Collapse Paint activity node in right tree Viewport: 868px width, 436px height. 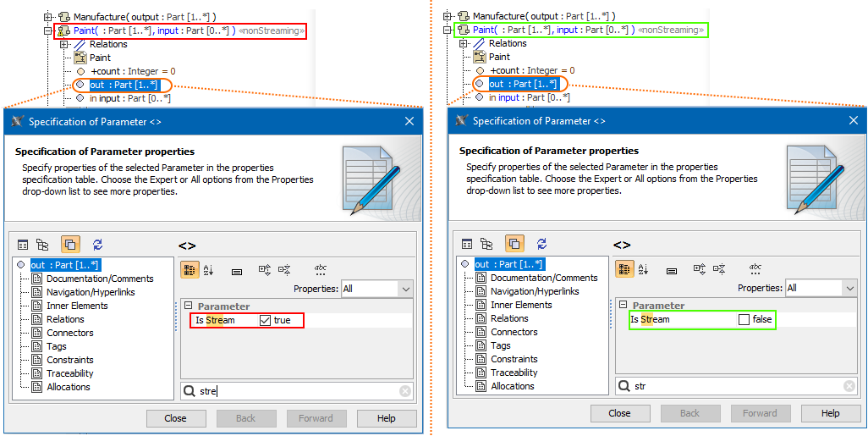pyautogui.click(x=448, y=30)
